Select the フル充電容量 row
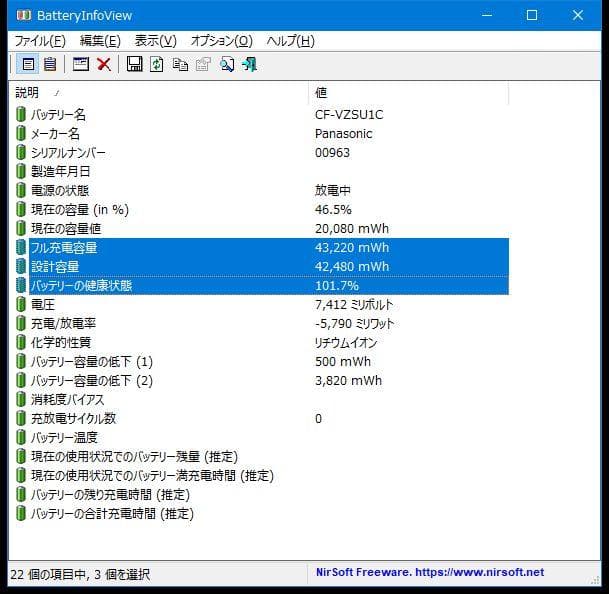Image resolution: width=609 pixels, height=594 pixels. pos(262,247)
